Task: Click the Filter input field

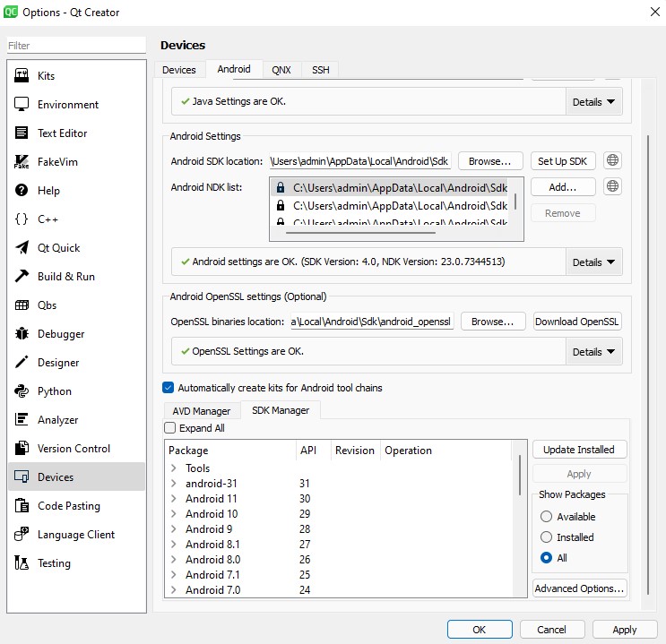Action: click(75, 46)
